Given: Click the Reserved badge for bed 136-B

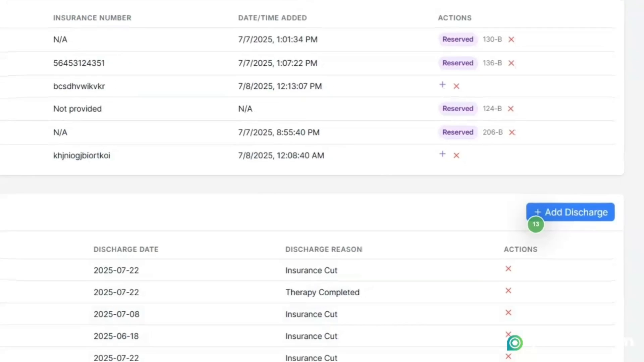Looking at the screenshot, I should [x=458, y=63].
